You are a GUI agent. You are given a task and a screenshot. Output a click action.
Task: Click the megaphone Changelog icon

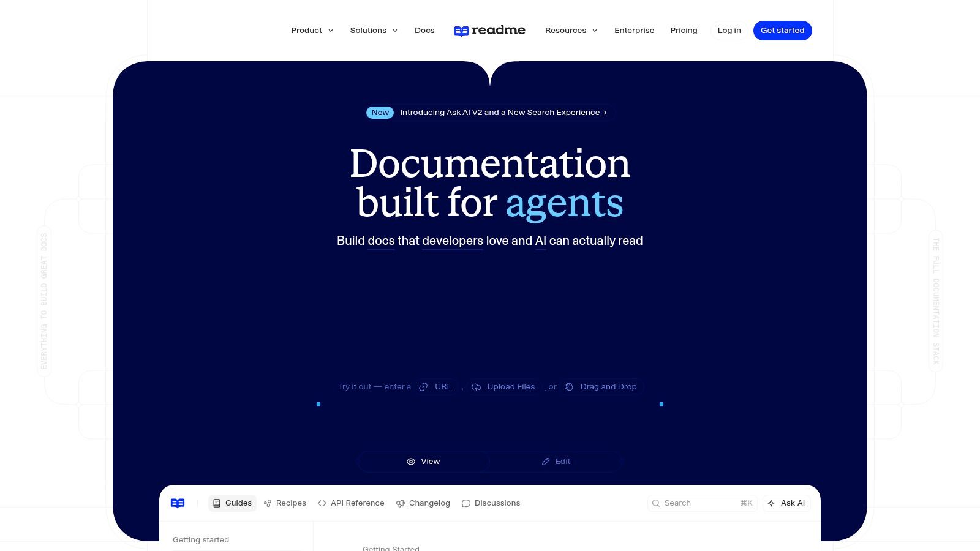coord(401,503)
